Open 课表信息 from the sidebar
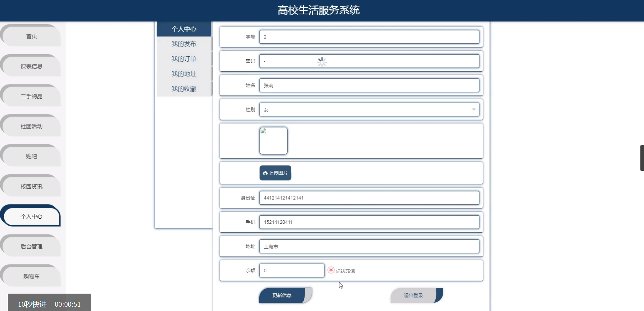The height and width of the screenshot is (311, 644). (31, 66)
